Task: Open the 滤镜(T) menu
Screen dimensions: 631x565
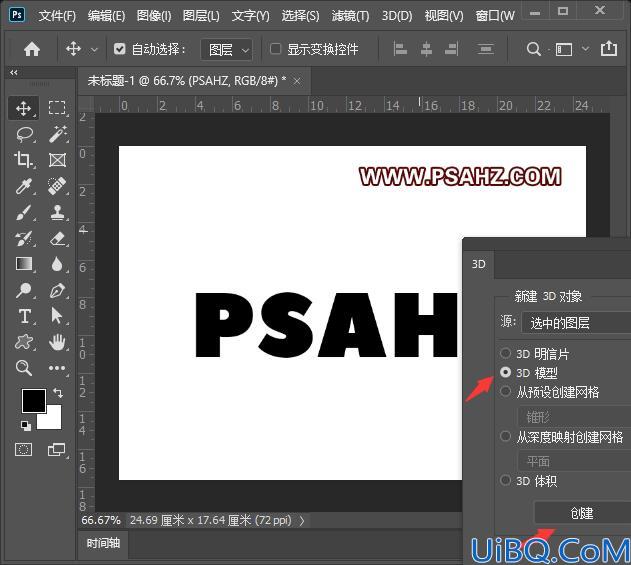Action: click(x=350, y=16)
